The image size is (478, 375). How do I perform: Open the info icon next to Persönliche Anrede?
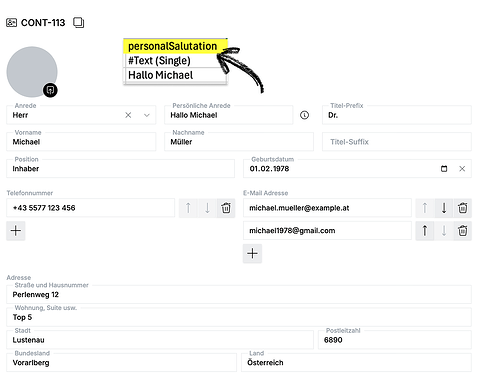(304, 115)
